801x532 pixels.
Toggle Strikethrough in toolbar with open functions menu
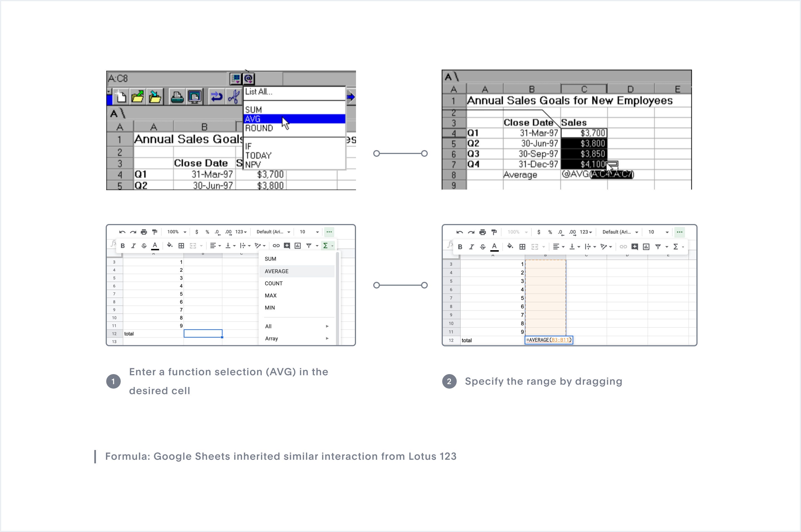click(144, 245)
